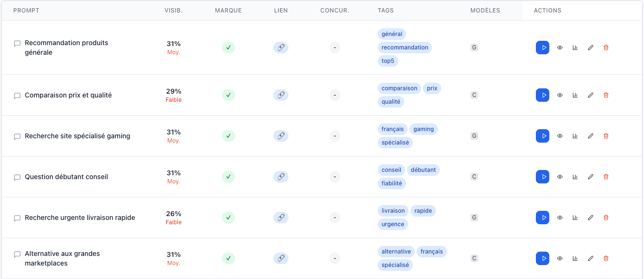Click the link icon for 'Comparaison prix et qualité'
The height and width of the screenshot is (279, 644).
click(x=281, y=95)
